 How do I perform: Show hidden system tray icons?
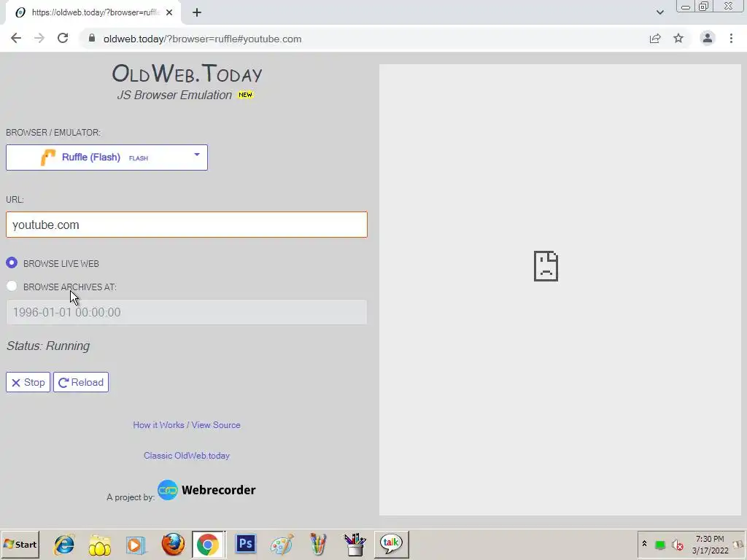pyautogui.click(x=644, y=544)
